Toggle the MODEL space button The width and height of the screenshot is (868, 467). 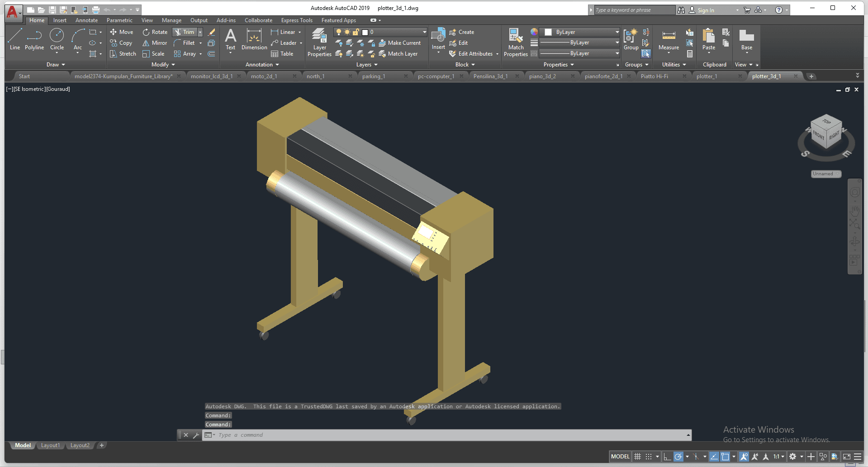click(620, 457)
